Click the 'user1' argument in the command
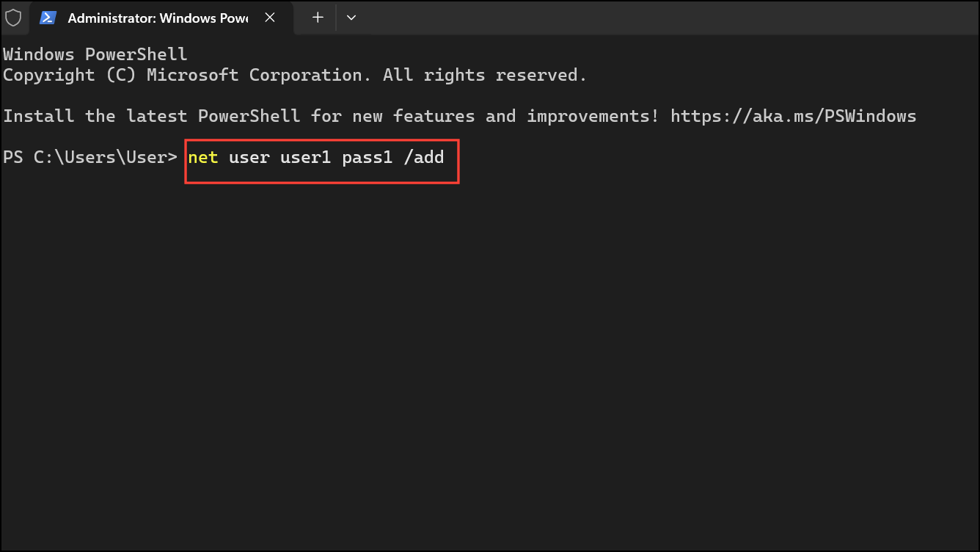Screen dimensions: 980x552 (x=306, y=156)
